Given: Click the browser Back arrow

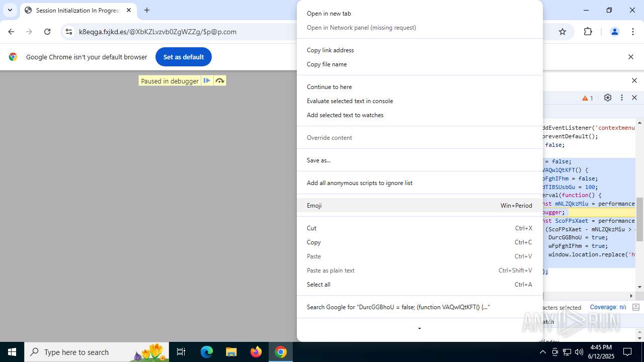Looking at the screenshot, I should tap(11, 32).
